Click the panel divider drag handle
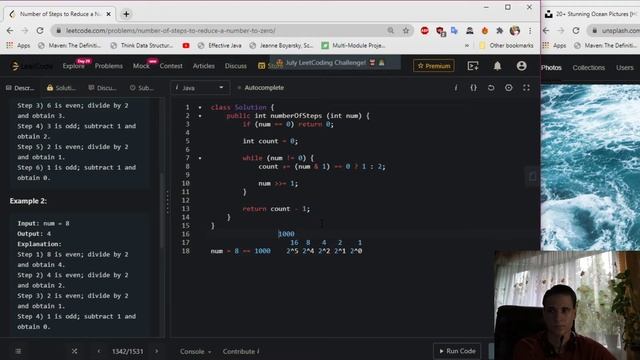640x360 pixels. coord(167,202)
